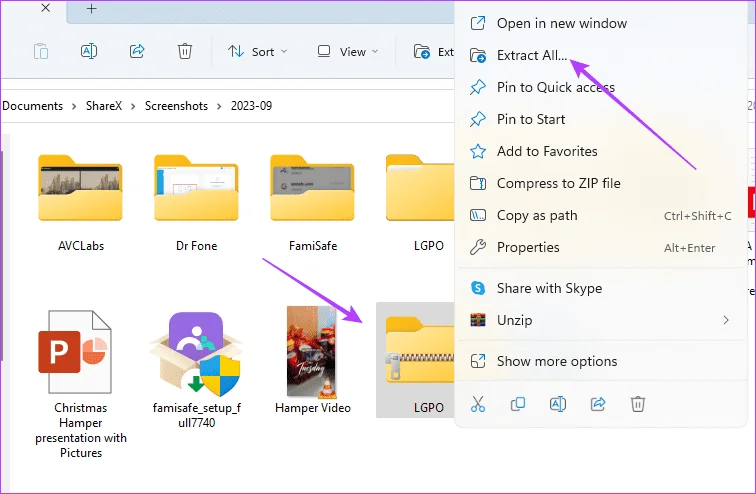Click the Paste icon in the toolbar
The image size is (756, 494).
41,51
